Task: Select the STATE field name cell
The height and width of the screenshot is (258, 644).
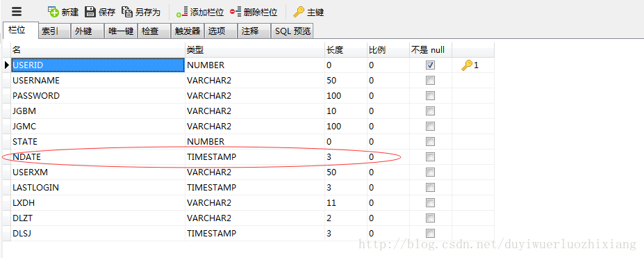Action: (x=98, y=142)
